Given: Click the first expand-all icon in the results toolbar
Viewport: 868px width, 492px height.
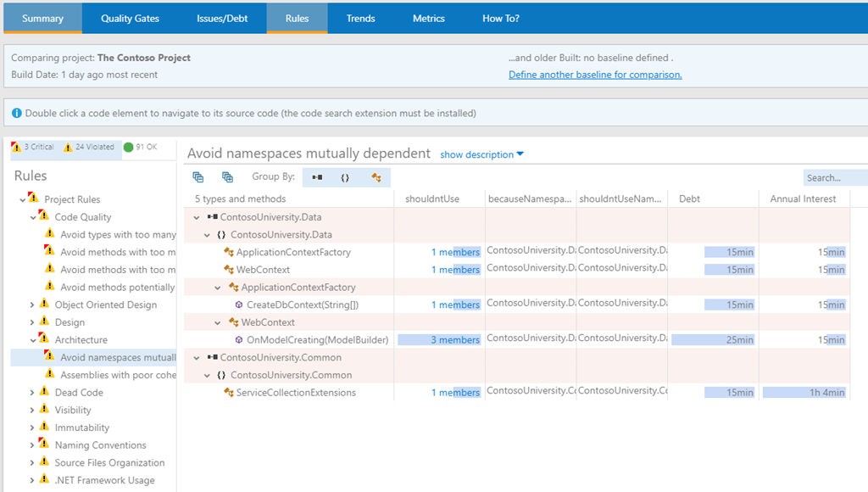Looking at the screenshot, I should point(198,177).
